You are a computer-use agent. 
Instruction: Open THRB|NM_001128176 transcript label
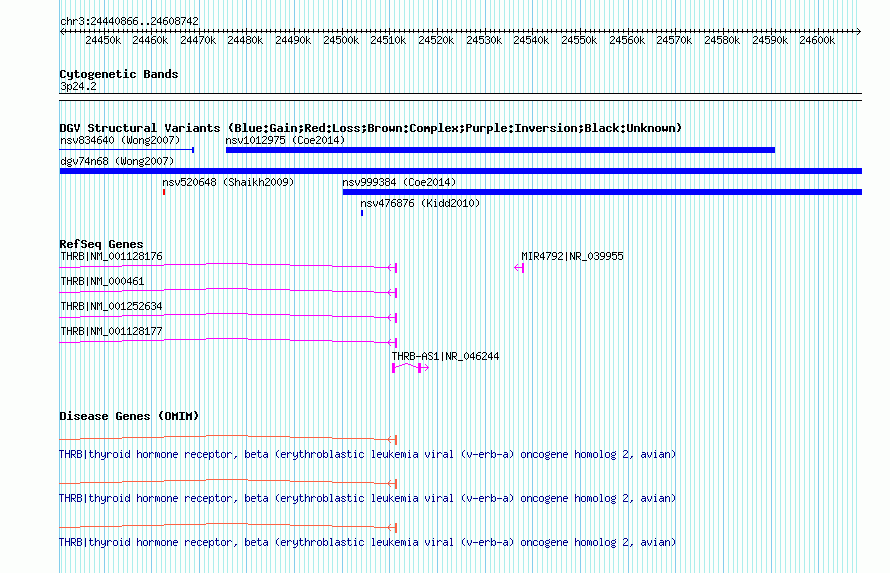point(111,256)
